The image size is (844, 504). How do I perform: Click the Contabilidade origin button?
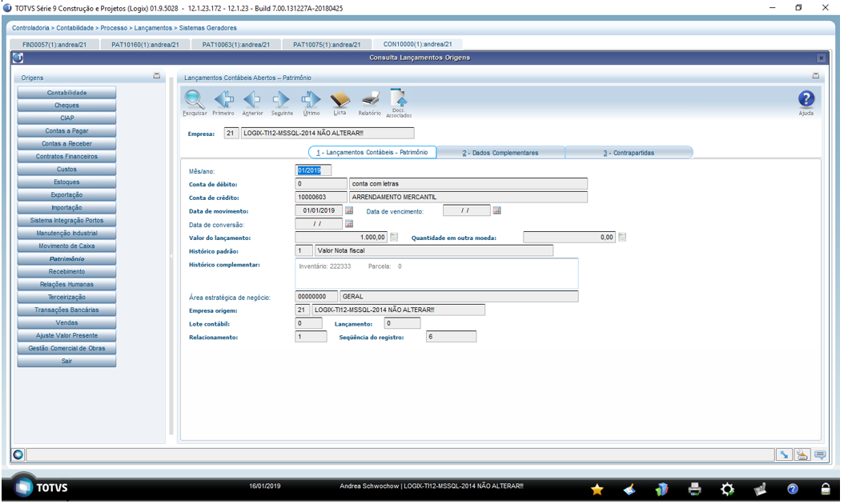(66, 93)
